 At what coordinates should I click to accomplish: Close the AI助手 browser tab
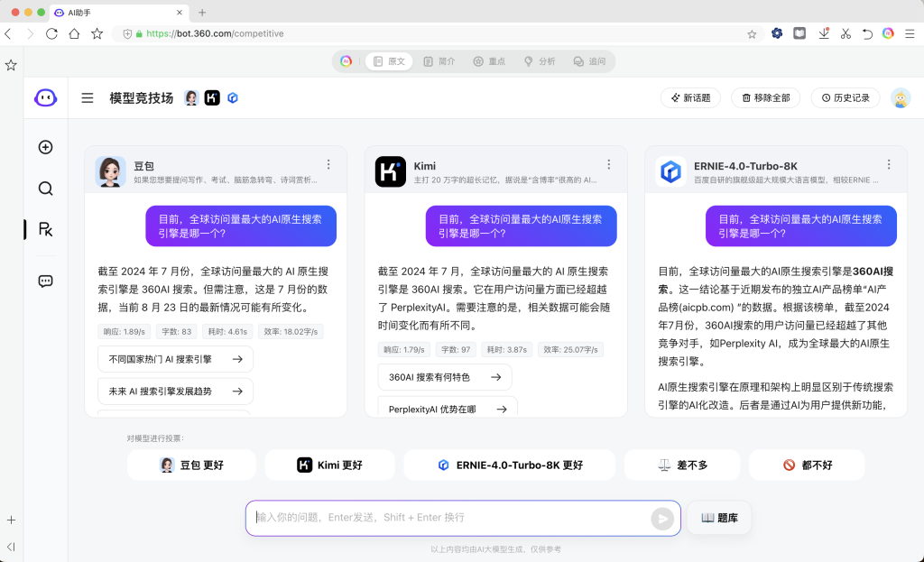point(180,13)
